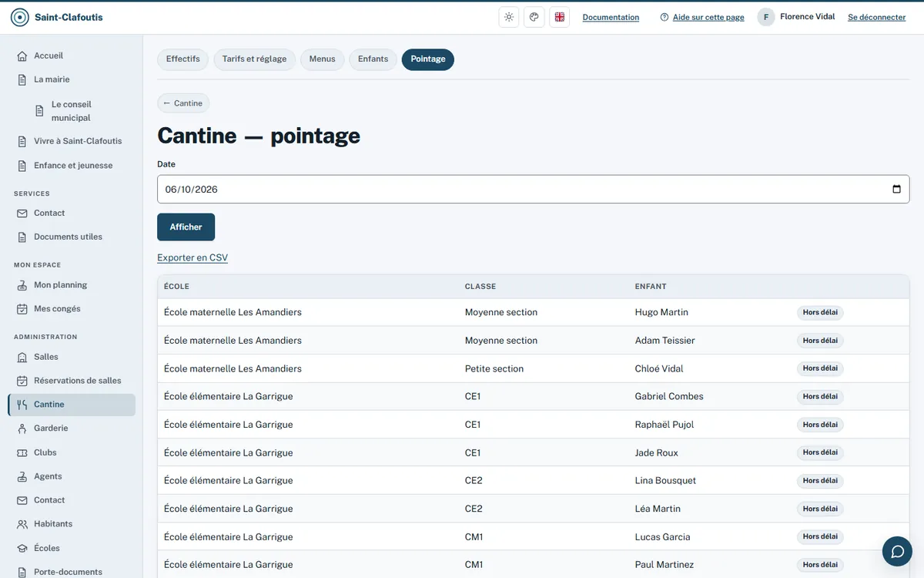Click the Saint-Clafoutis logo icon
The height and width of the screenshot is (578, 924).
pyautogui.click(x=20, y=17)
